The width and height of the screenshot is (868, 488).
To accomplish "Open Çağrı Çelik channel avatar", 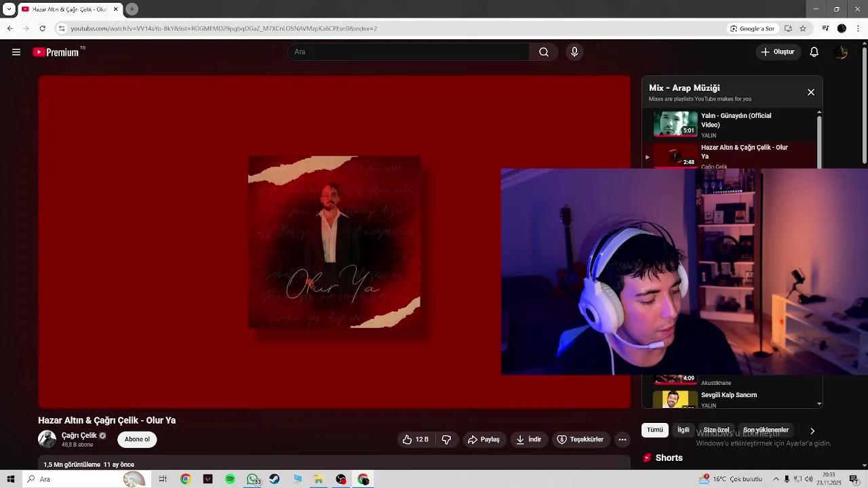I will point(47,439).
